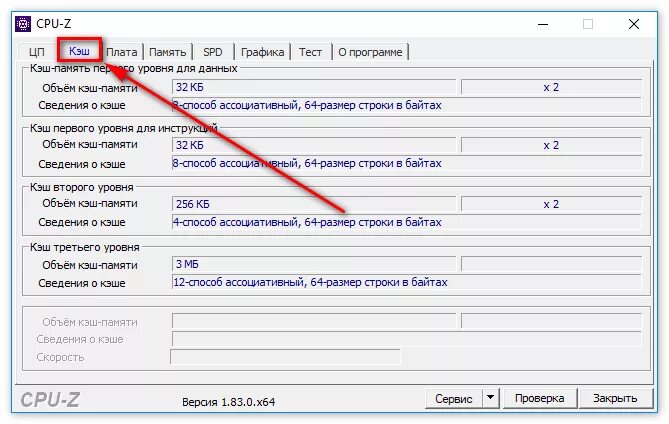Go to the Память tab

pyautogui.click(x=168, y=52)
